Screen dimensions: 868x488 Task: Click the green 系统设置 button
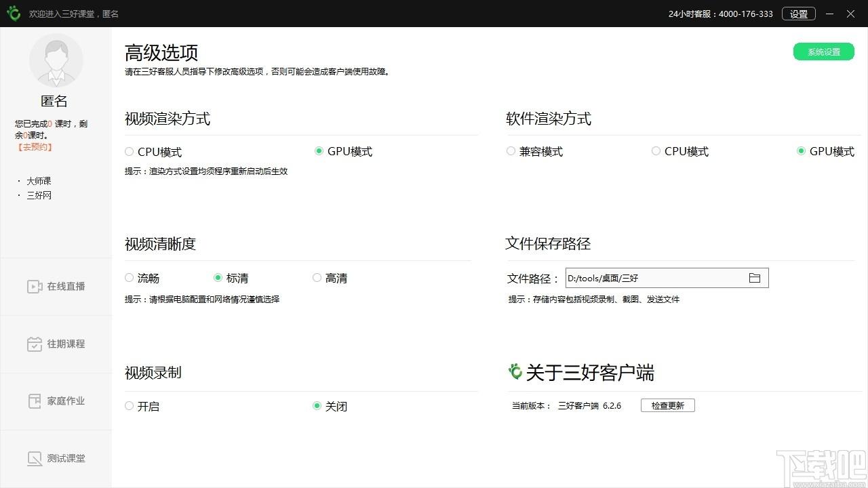pos(824,52)
